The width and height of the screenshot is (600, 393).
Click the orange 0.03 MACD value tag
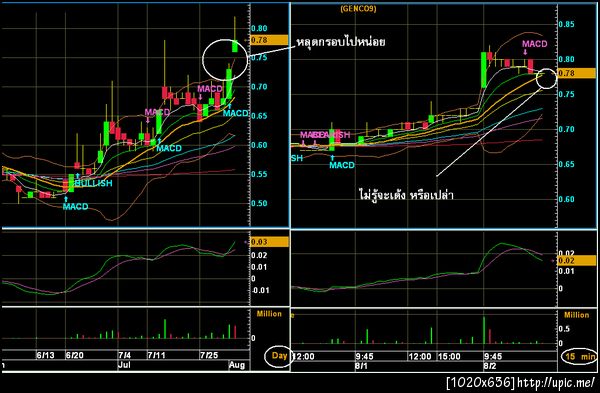[269, 242]
